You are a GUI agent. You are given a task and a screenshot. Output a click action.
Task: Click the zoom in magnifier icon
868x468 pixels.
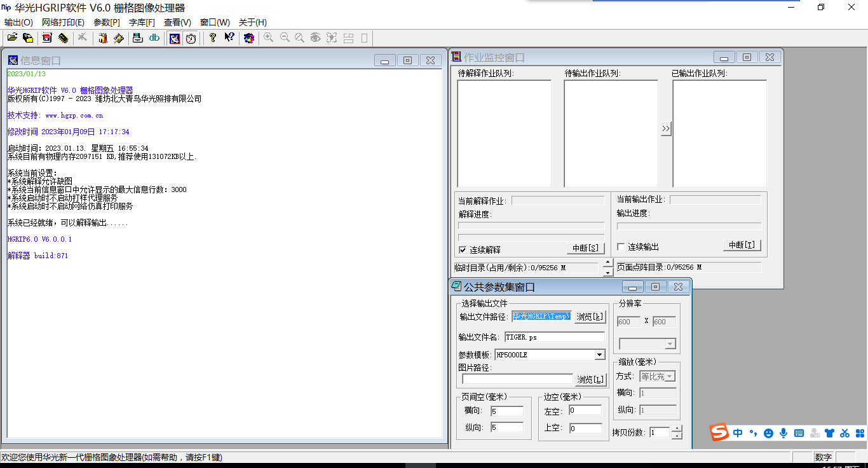click(268, 38)
